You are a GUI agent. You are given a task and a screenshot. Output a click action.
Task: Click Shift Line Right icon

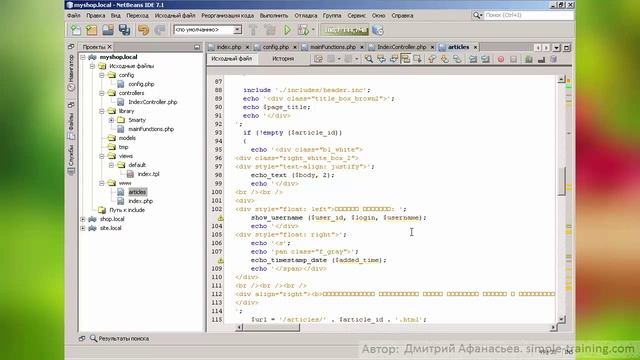click(485, 59)
